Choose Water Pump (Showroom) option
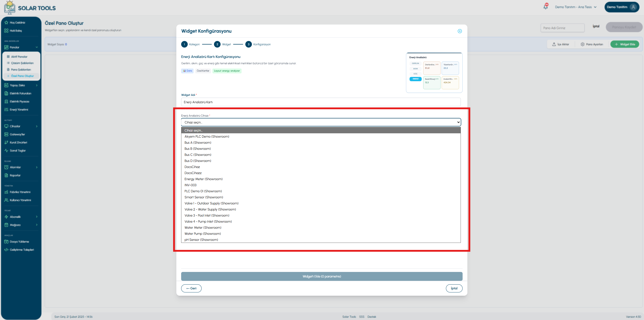Viewport: 644px width, 320px height. click(x=321, y=234)
